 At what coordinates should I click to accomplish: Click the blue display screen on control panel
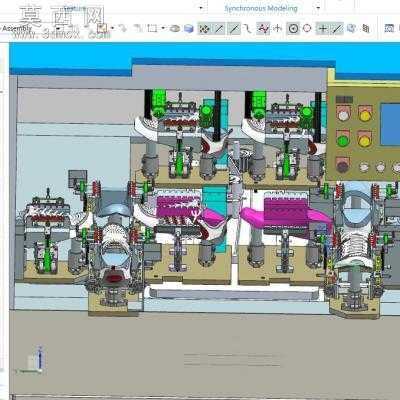(390, 124)
